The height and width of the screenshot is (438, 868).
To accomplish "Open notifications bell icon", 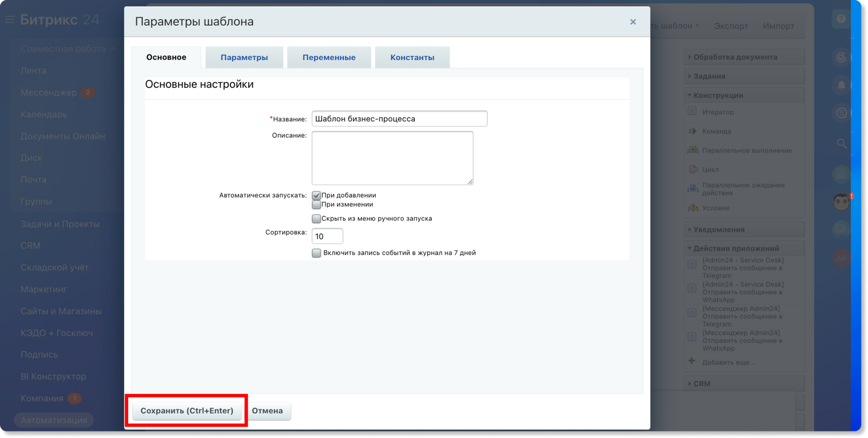I will coord(842,85).
